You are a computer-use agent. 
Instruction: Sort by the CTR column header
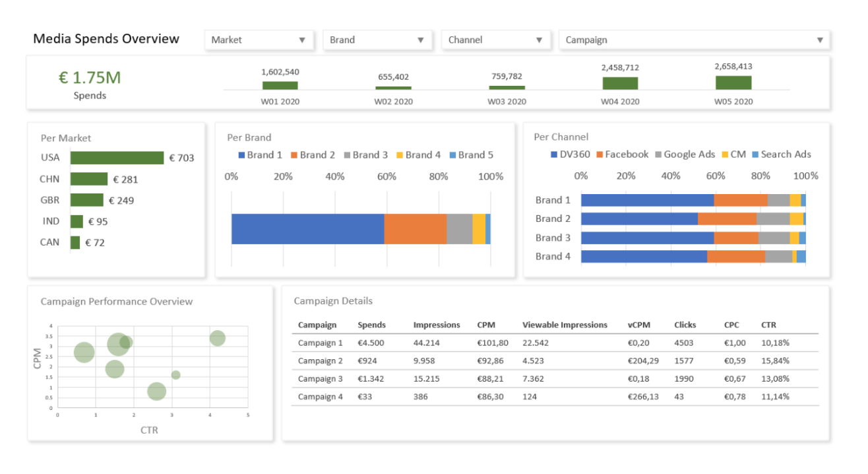(x=768, y=325)
